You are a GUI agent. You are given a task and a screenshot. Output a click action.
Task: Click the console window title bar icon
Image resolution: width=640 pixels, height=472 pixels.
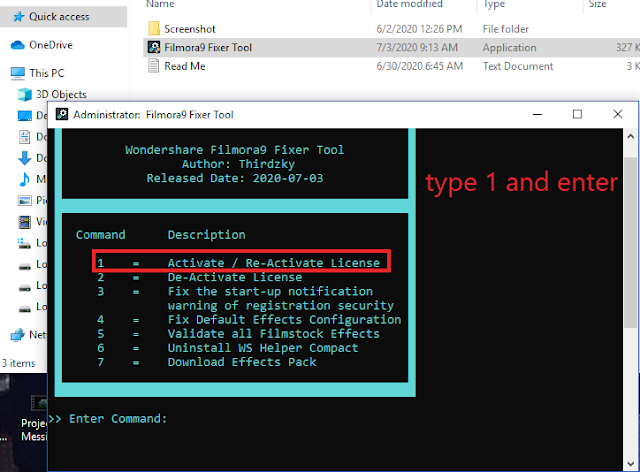(62, 114)
